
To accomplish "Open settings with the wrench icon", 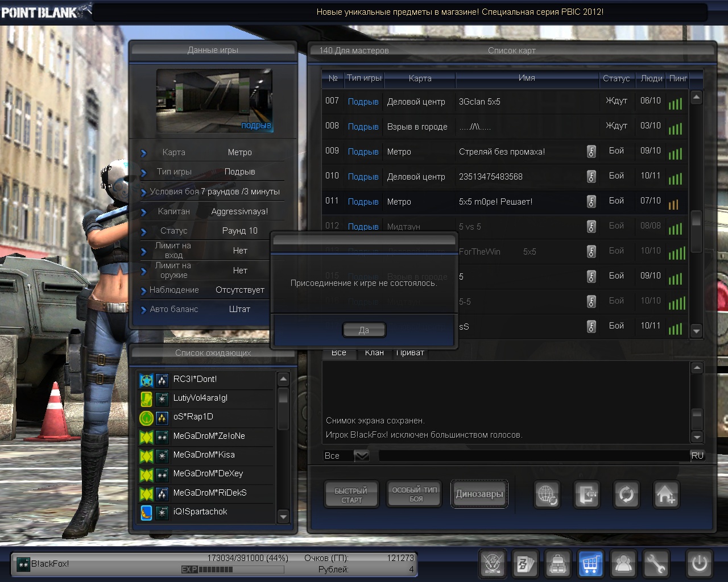I will 656,564.
